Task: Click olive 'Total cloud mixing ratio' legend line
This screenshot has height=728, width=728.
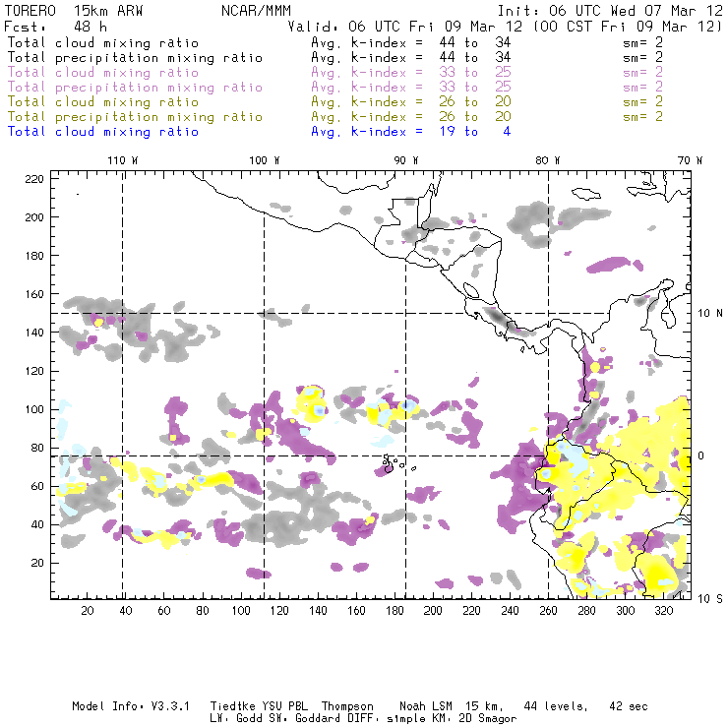Action: click(x=103, y=102)
